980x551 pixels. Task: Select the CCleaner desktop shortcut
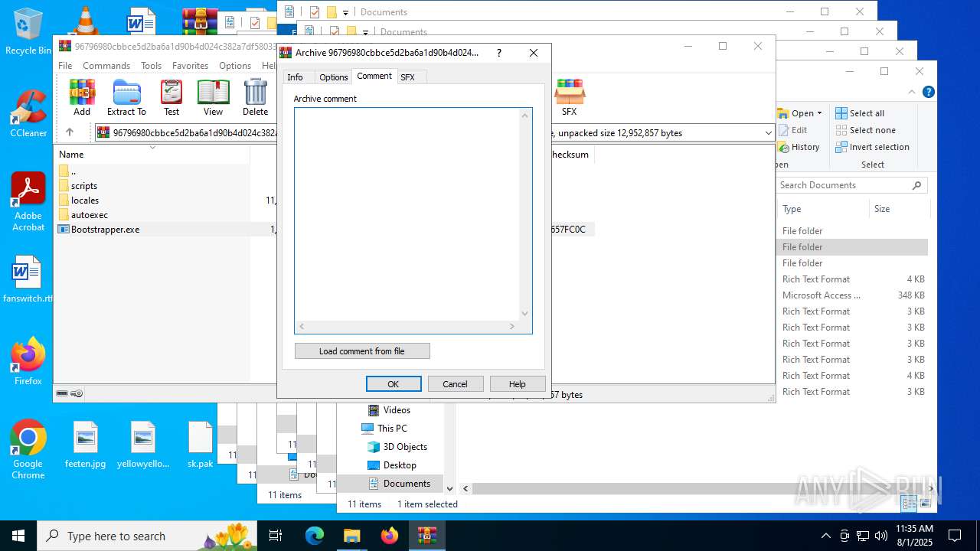[x=28, y=113]
